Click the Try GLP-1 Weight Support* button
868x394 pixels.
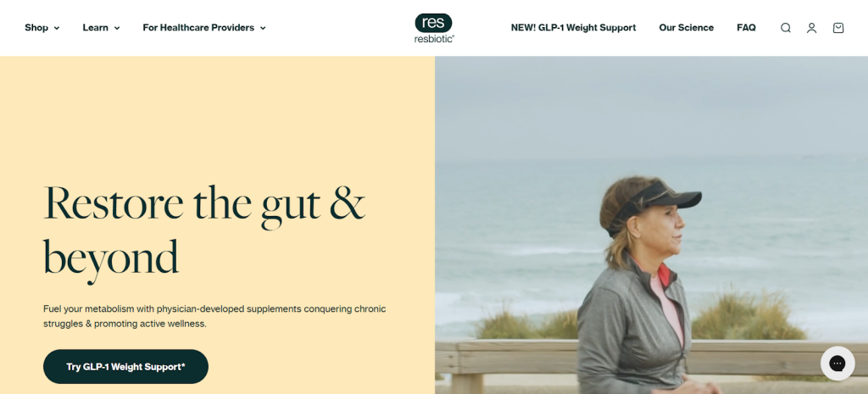pos(125,366)
